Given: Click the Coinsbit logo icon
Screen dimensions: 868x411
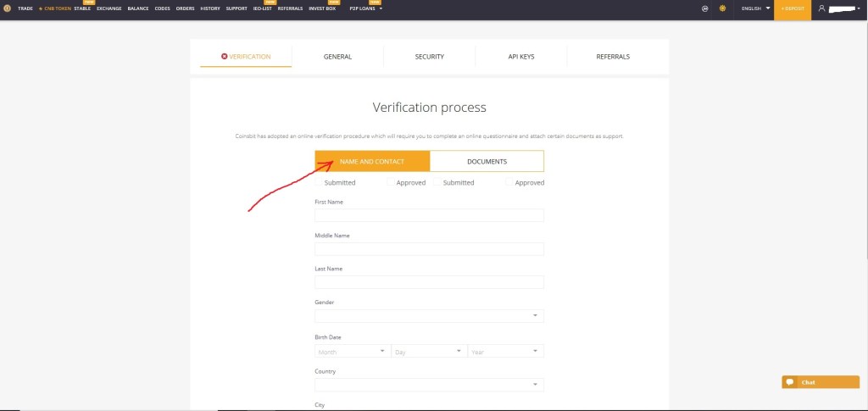Looking at the screenshot, I should [x=7, y=8].
